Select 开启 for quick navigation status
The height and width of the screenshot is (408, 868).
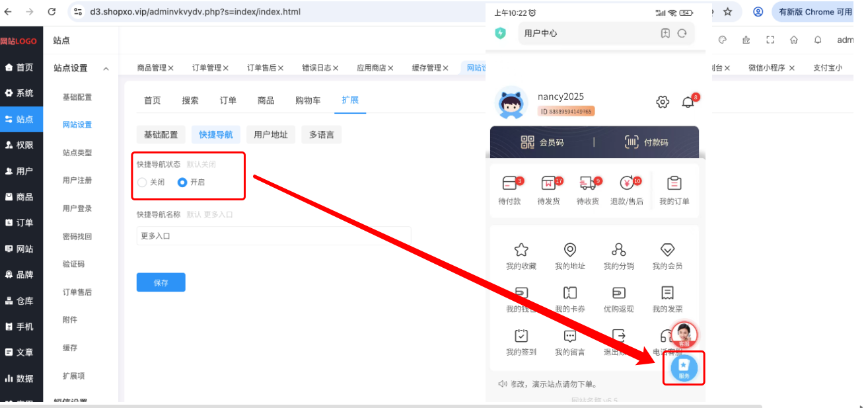pyautogui.click(x=192, y=183)
